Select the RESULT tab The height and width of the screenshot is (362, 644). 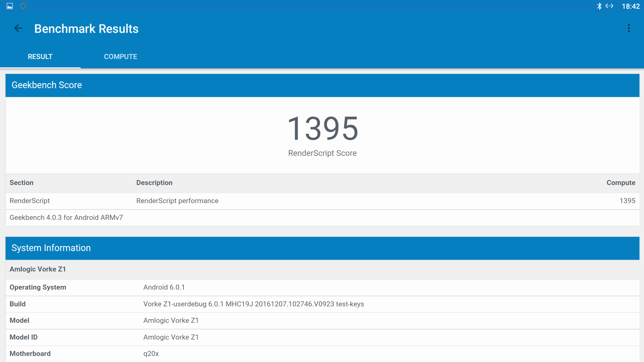(x=40, y=57)
